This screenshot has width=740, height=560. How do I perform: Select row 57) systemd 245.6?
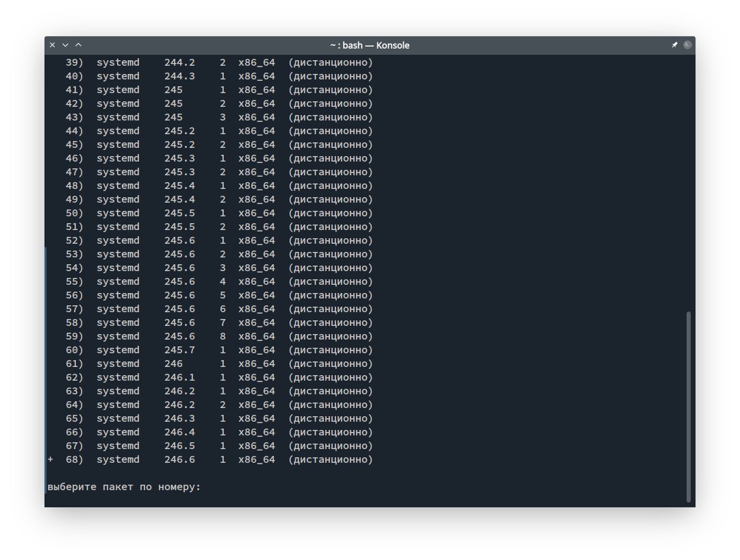[x=219, y=309]
